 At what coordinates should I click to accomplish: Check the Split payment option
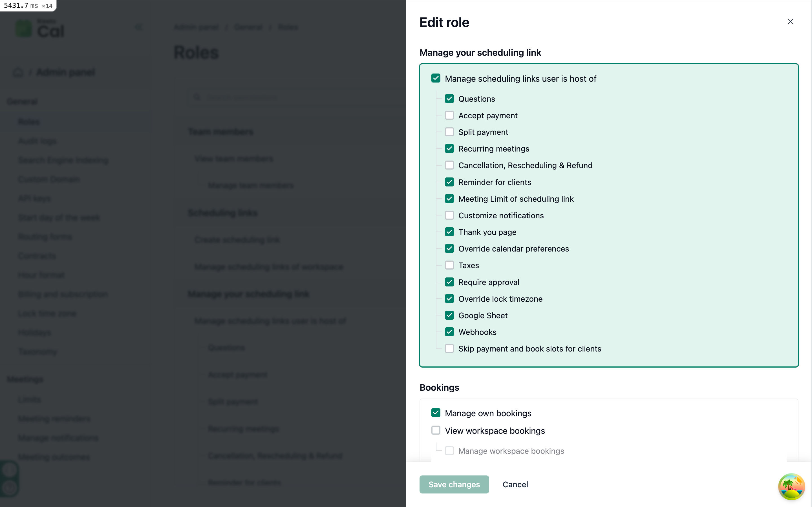click(x=449, y=132)
